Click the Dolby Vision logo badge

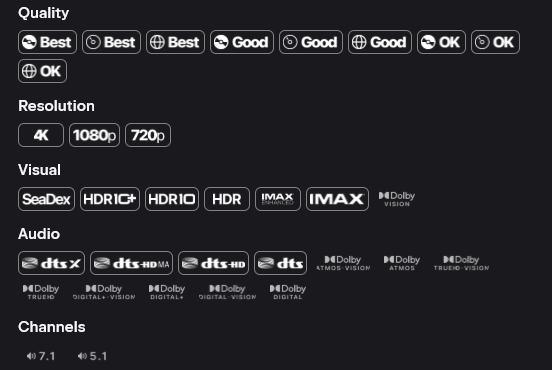point(397,199)
